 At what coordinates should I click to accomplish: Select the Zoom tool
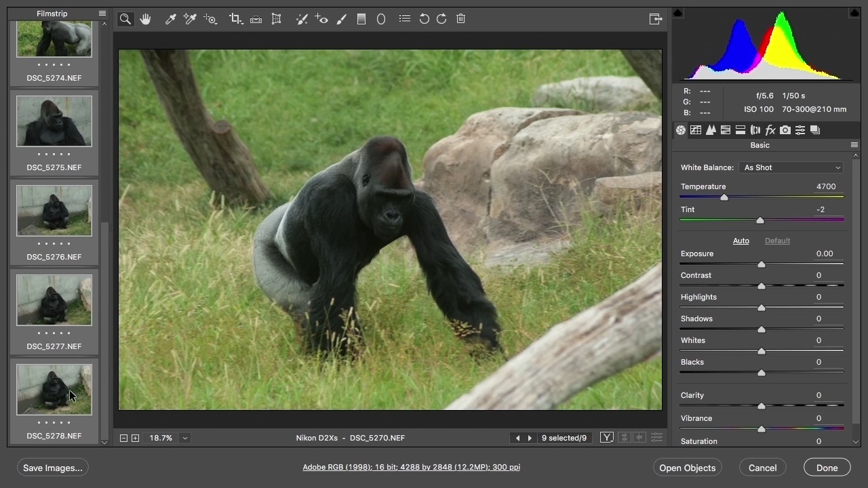125,19
